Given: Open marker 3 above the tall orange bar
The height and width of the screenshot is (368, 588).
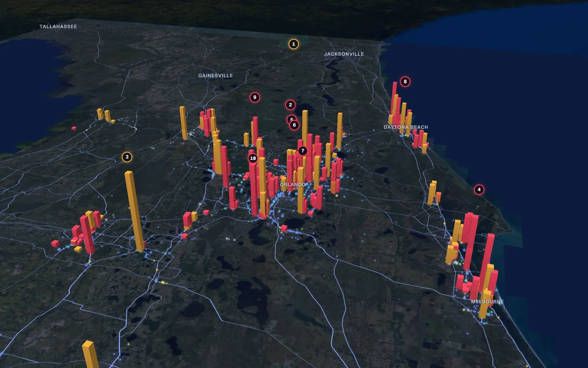Looking at the screenshot, I should click(x=127, y=157).
